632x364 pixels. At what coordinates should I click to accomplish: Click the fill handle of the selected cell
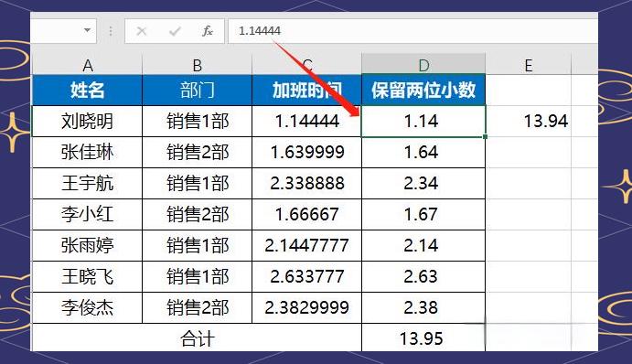[485, 136]
